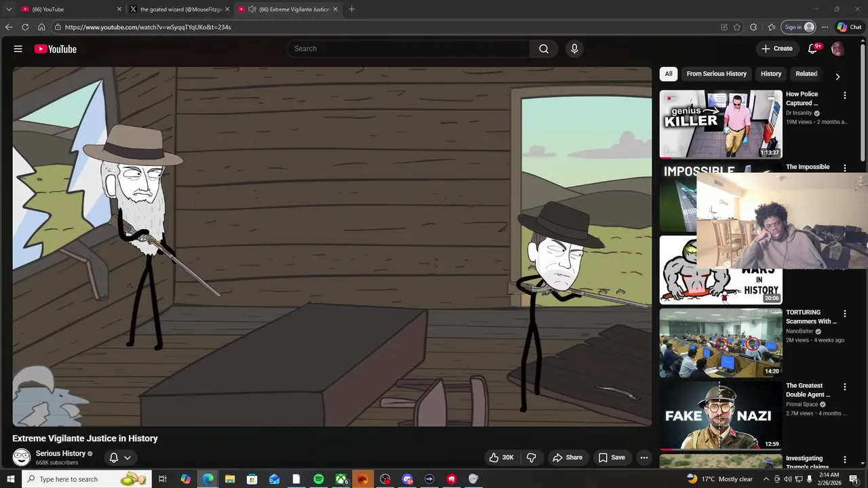Open Serious History channel avatar
This screenshot has width=868, height=488.
pyautogui.click(x=22, y=457)
